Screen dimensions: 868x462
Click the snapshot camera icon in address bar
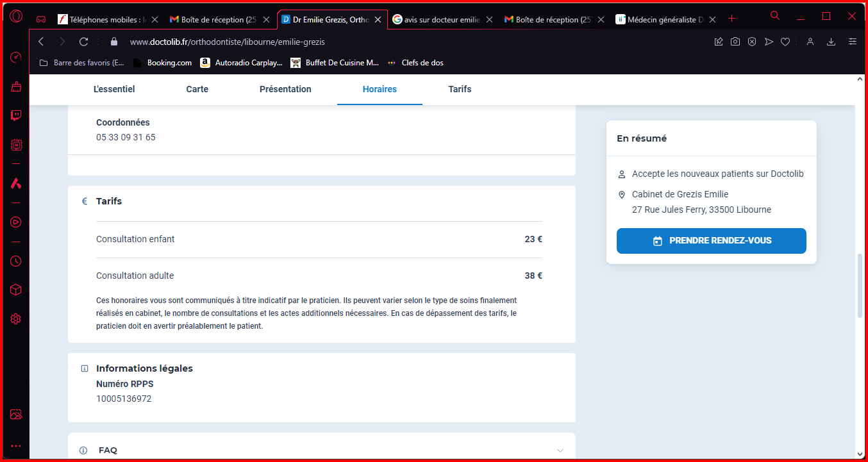(735, 42)
